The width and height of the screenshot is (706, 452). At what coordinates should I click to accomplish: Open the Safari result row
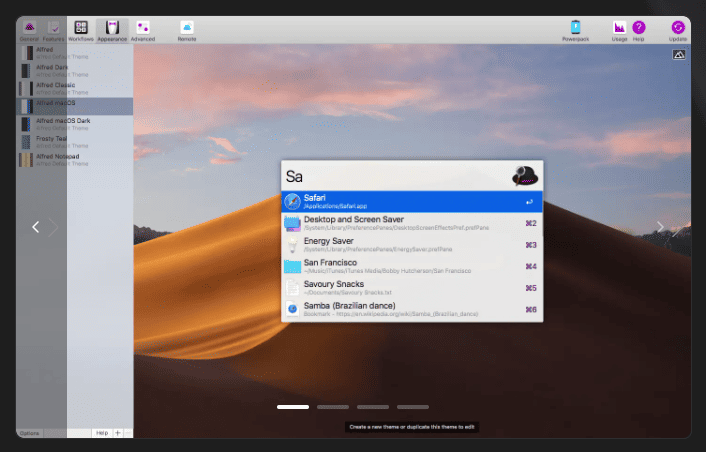coord(412,202)
